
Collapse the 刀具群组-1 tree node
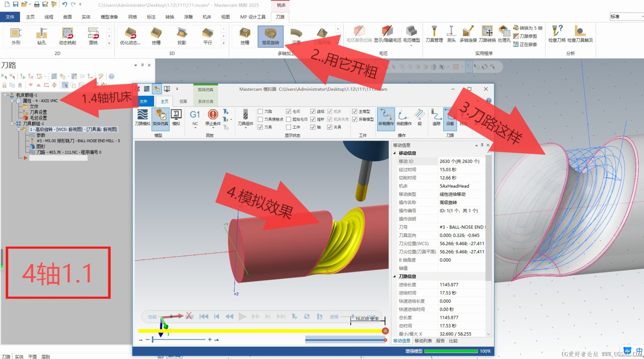12,124
